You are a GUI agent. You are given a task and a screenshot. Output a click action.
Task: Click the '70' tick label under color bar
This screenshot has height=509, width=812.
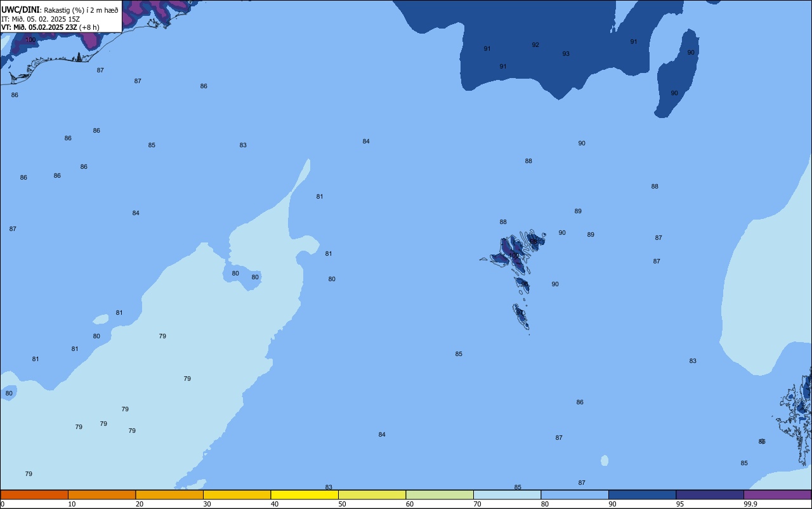(x=477, y=504)
